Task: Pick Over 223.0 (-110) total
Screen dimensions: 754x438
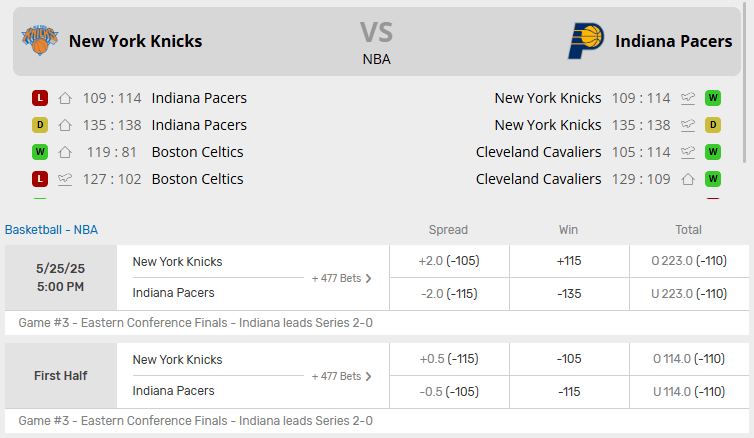Action: 689,261
